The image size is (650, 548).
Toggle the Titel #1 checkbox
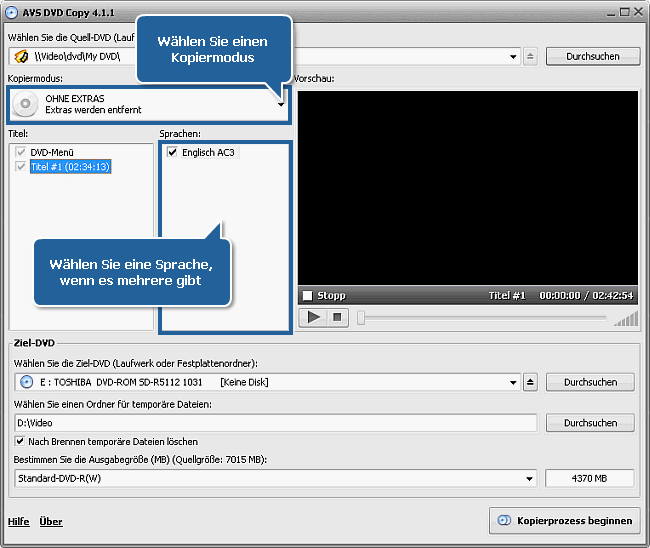pyautogui.click(x=20, y=167)
